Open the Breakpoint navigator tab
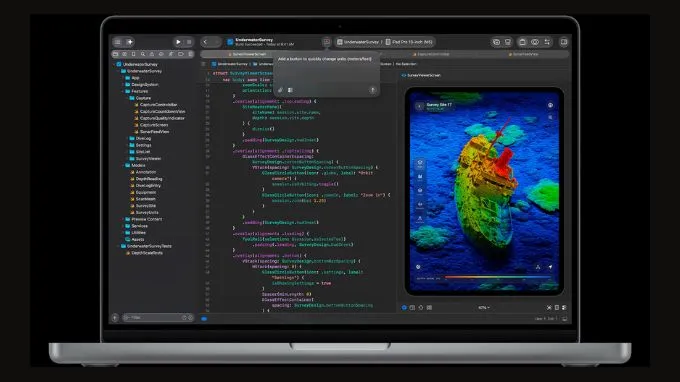The image size is (680, 382). click(180, 54)
